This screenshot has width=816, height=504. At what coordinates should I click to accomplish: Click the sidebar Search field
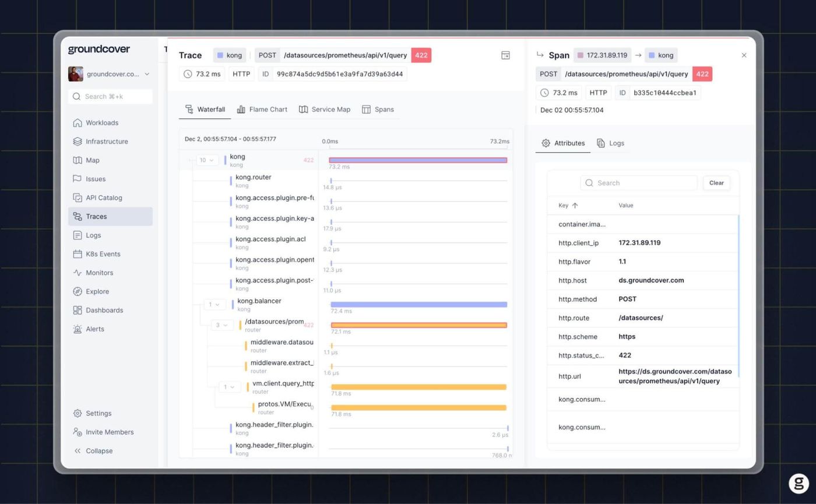(x=110, y=97)
